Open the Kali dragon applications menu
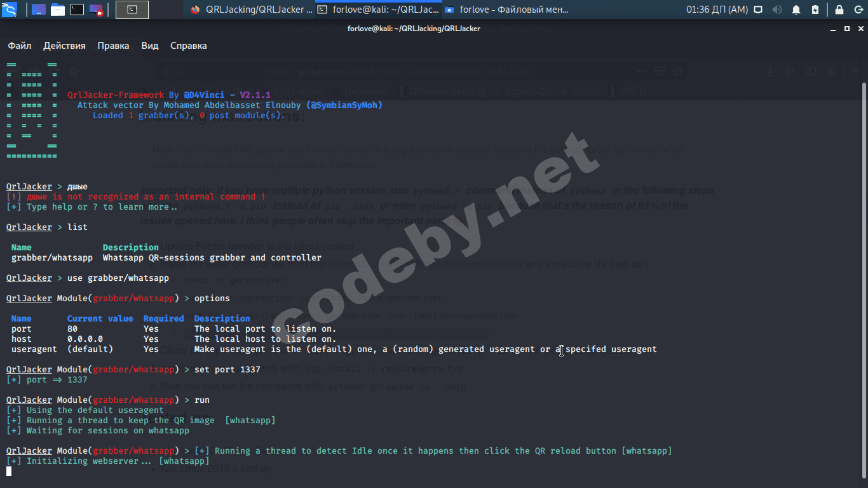Screen dimensions: 868x488 [10, 10]
